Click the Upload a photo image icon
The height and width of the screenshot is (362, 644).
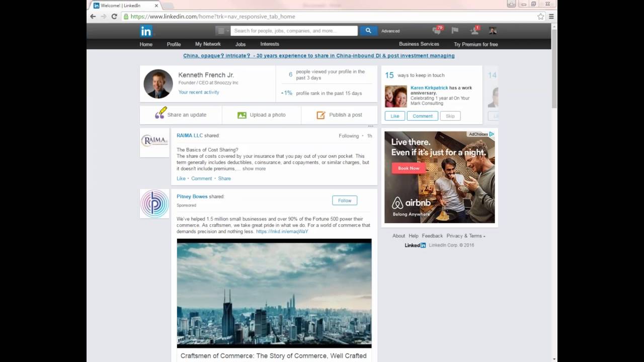[x=242, y=115]
